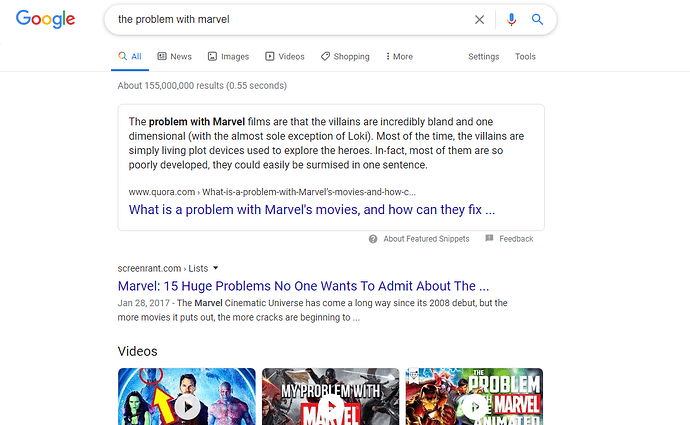This screenshot has width=690, height=425.
Task: Click the Feedback flag icon
Action: [489, 238]
